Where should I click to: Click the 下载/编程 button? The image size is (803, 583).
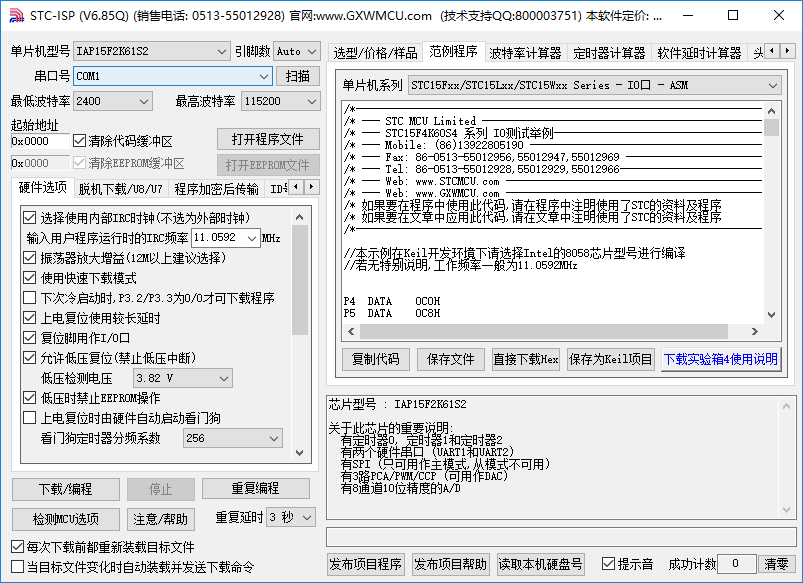pos(66,489)
